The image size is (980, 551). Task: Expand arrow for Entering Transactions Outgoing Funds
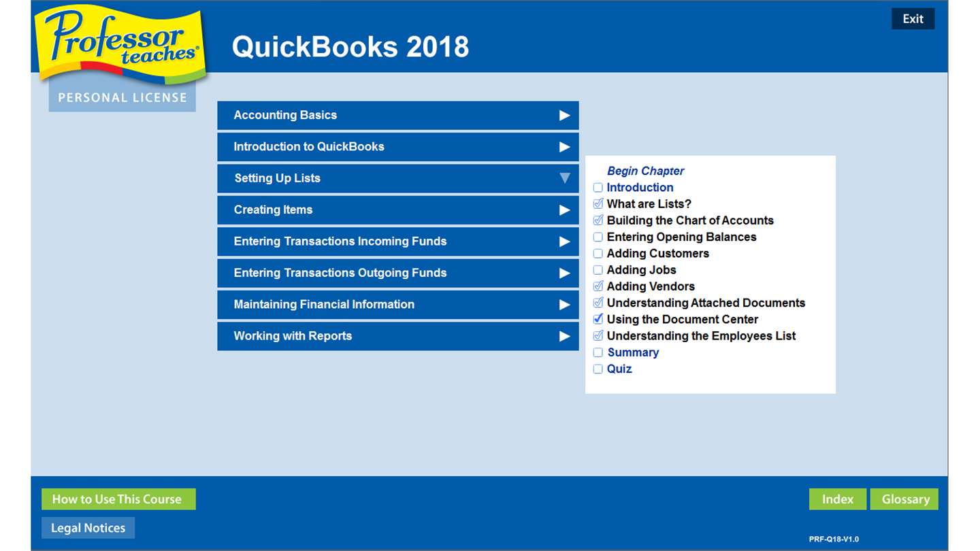(x=564, y=273)
